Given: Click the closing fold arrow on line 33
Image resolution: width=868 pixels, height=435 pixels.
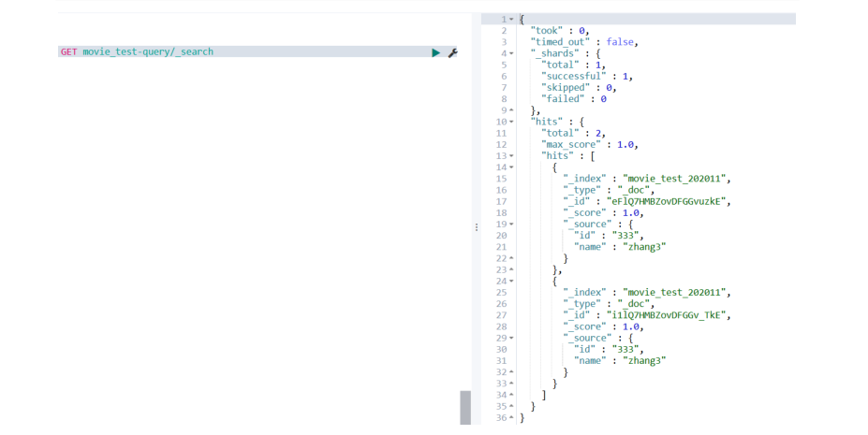Looking at the screenshot, I should pyautogui.click(x=511, y=384).
